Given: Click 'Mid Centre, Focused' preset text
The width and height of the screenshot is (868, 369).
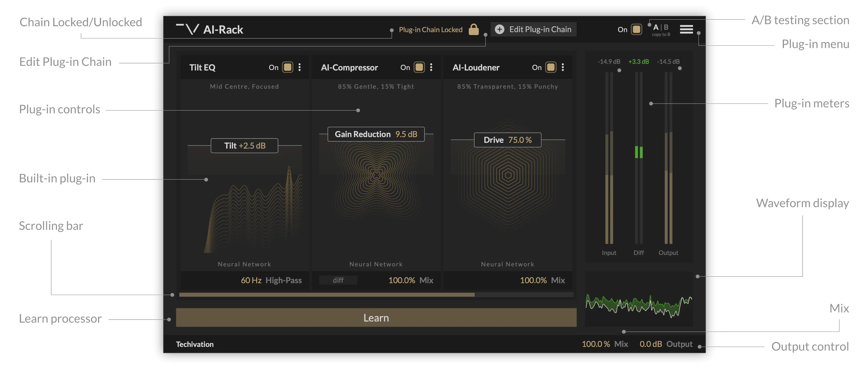Looking at the screenshot, I should click(x=244, y=86).
